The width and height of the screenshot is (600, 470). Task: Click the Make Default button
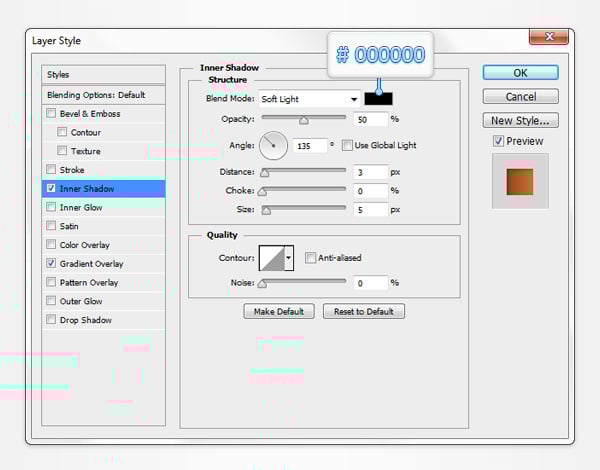click(x=279, y=311)
